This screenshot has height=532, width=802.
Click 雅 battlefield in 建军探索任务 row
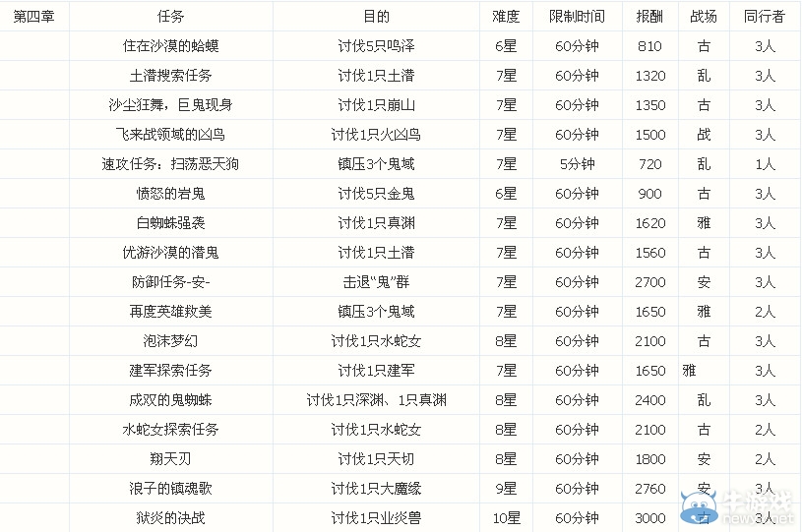[689, 371]
